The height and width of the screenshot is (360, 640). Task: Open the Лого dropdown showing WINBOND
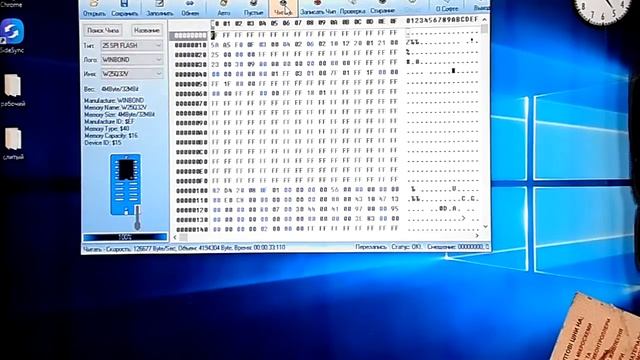coord(131,60)
